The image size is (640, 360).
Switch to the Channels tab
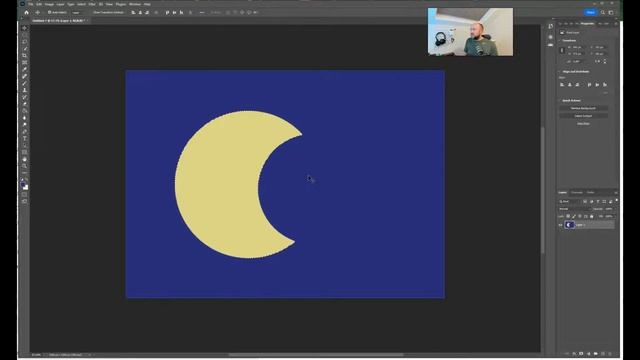[577, 193]
